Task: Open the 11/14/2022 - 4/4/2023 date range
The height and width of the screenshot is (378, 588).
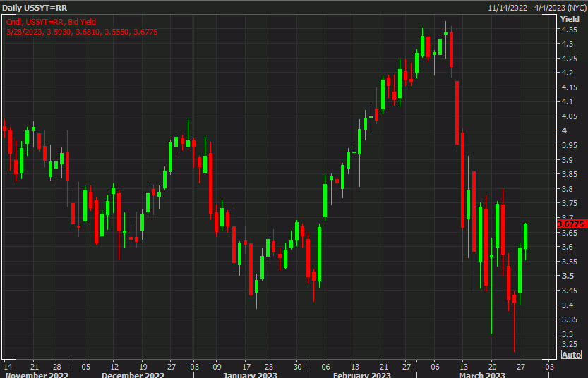Action: [x=536, y=7]
